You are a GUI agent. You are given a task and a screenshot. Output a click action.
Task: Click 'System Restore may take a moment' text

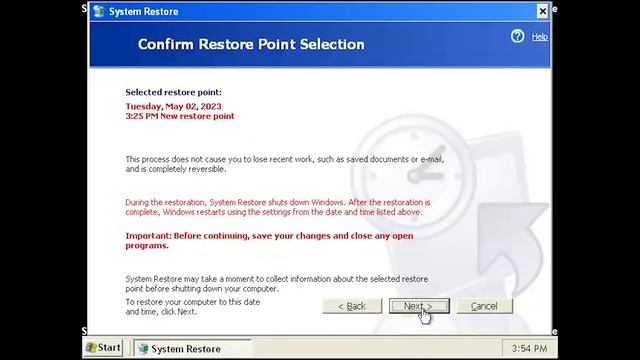click(277, 284)
